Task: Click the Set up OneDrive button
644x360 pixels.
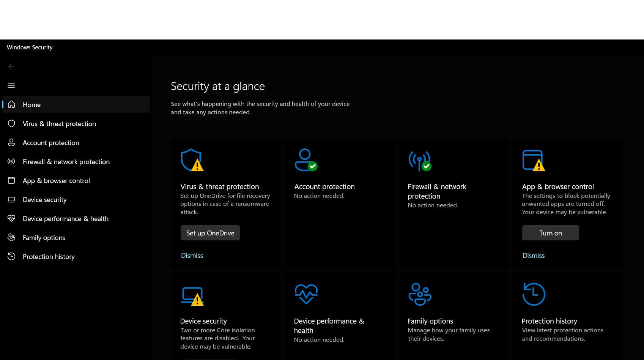Action: 210,233
